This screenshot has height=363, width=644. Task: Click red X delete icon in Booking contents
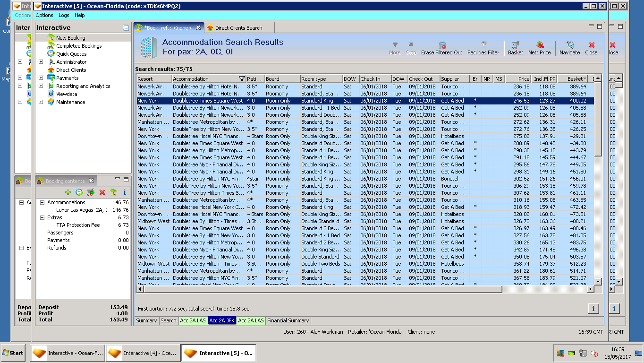coord(102,192)
